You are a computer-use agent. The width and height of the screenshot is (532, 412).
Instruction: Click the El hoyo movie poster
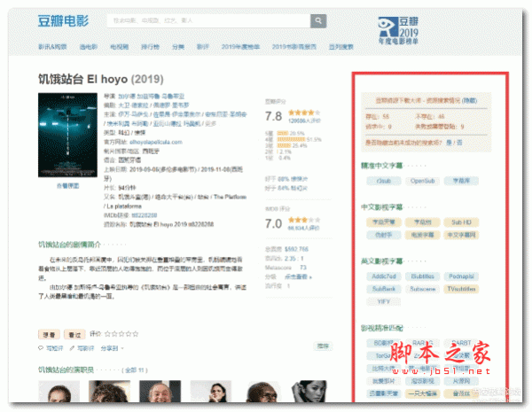pos(67,135)
